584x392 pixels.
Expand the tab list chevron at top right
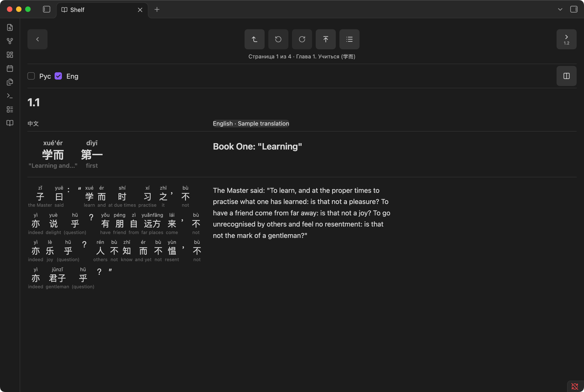tap(560, 9)
